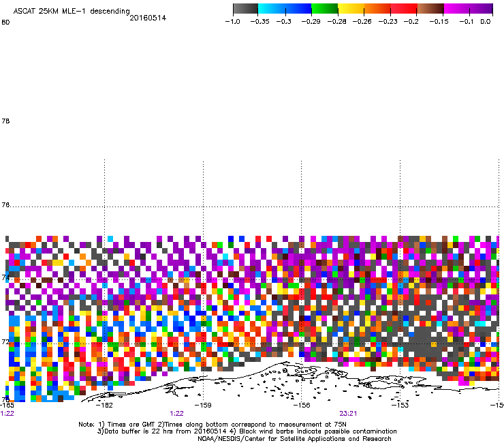Click the red color bar segment
Viewport: 504px width, 443px height.
pos(404,9)
